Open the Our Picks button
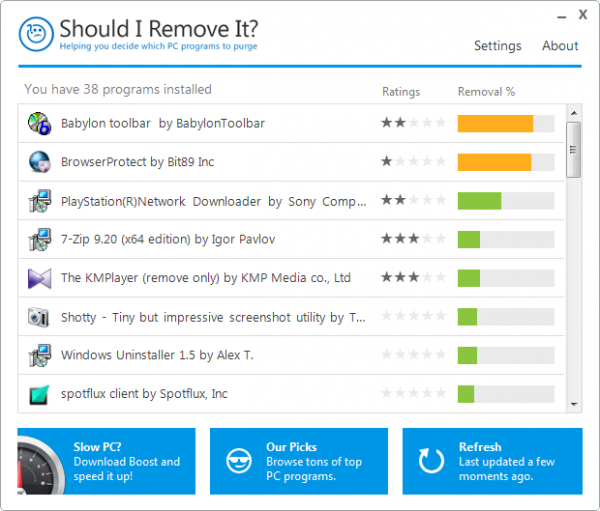 coord(299,461)
